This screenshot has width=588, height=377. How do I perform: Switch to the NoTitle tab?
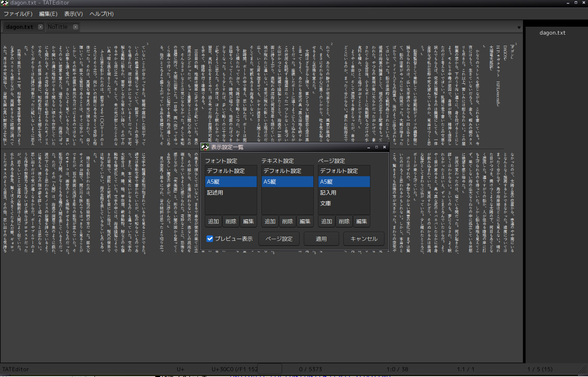click(x=57, y=27)
